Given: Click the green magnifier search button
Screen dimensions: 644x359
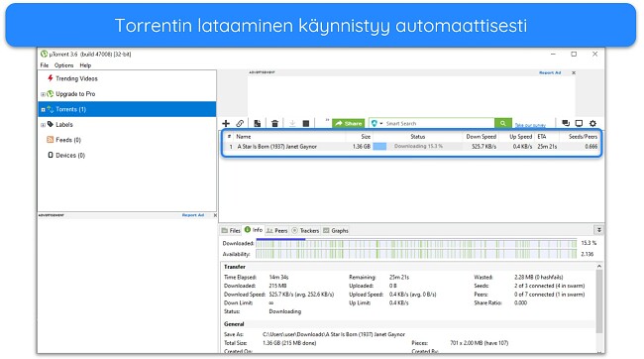Looking at the screenshot, I should tap(503, 123).
